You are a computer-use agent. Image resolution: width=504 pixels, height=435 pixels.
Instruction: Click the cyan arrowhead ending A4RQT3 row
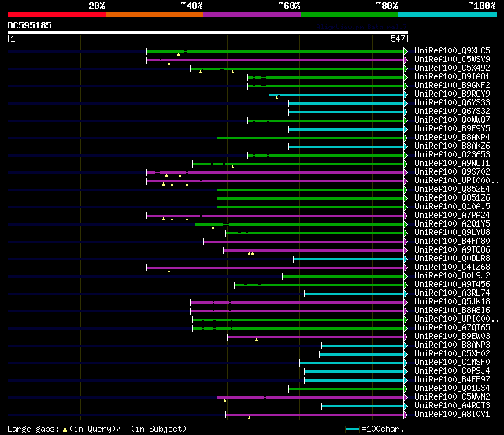coord(406,407)
